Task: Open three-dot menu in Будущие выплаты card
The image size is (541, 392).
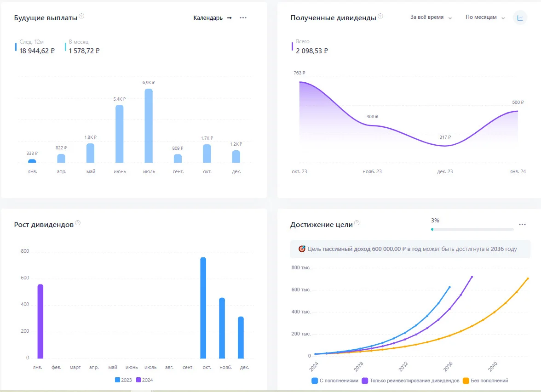Action: [x=243, y=17]
